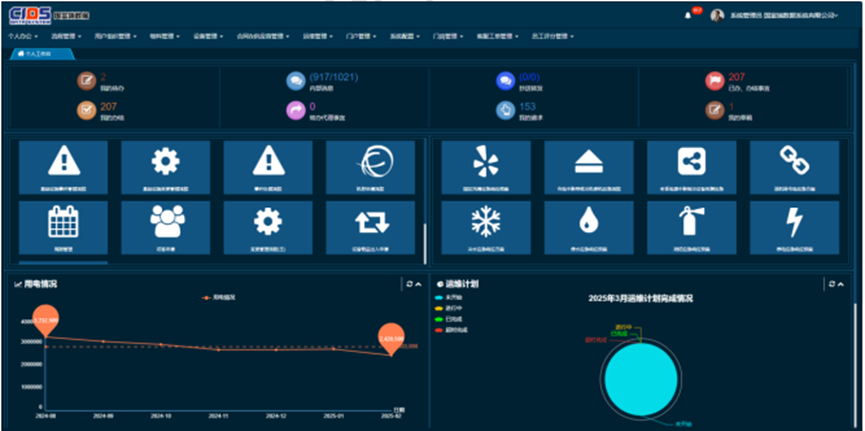
Task: Click the calendar icon tile
Action: click(63, 225)
